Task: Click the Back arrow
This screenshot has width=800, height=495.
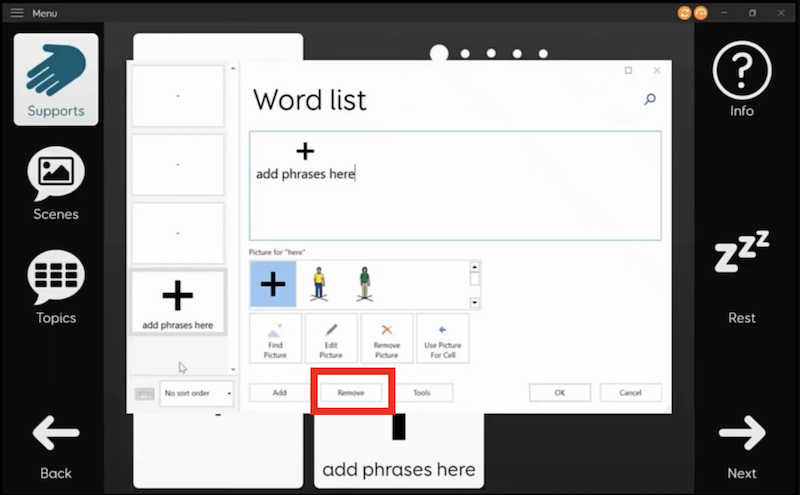Action: (56, 445)
